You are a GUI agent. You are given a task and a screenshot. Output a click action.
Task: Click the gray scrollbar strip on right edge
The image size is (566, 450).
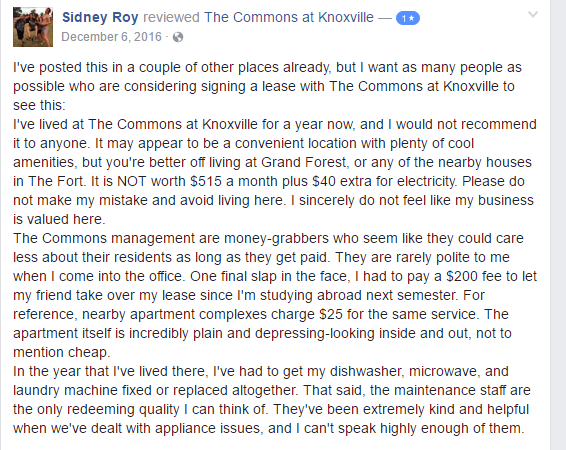(558, 225)
